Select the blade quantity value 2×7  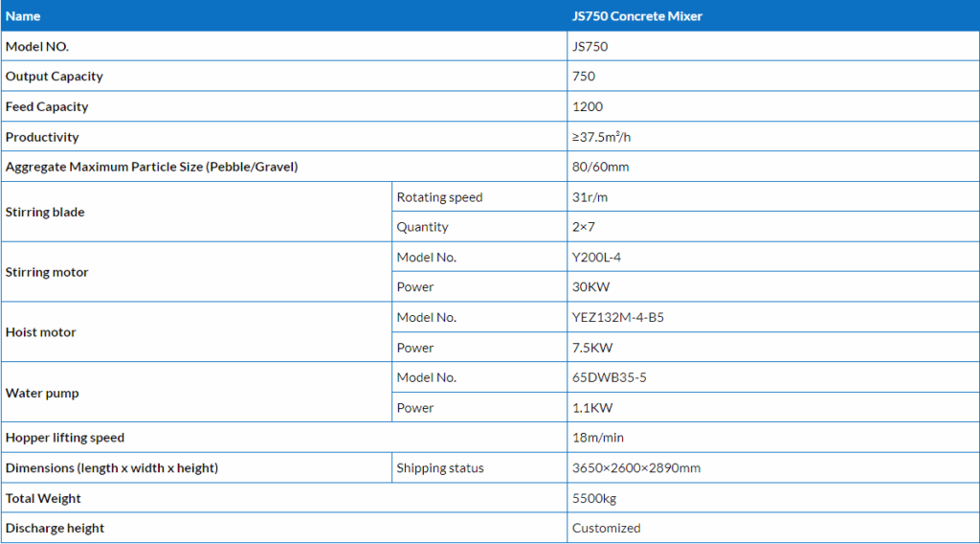(x=584, y=227)
